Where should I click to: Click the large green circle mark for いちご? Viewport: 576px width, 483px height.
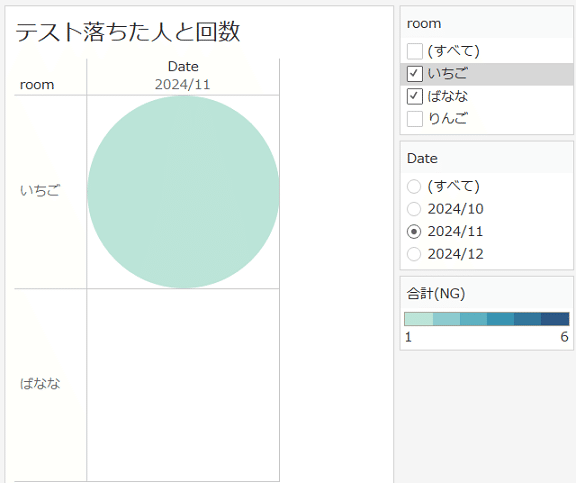pyautogui.click(x=183, y=192)
